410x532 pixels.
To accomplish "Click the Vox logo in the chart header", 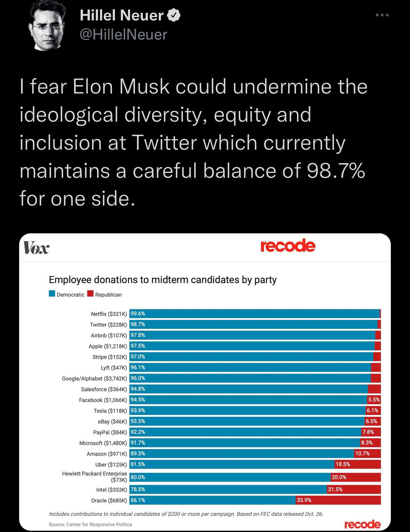I will point(36,248).
